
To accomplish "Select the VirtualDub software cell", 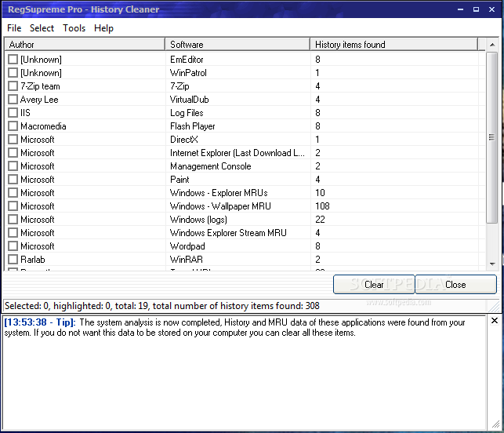I will click(190, 100).
